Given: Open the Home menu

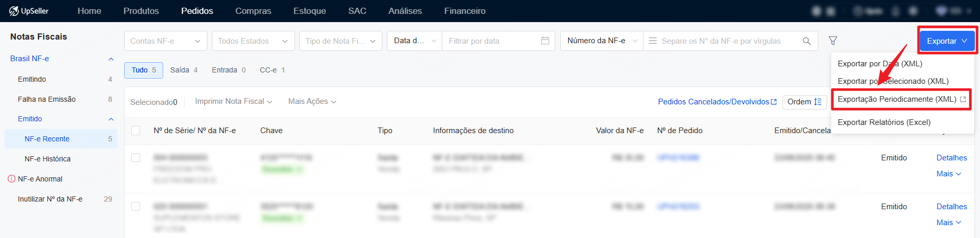Looking at the screenshot, I should (89, 11).
